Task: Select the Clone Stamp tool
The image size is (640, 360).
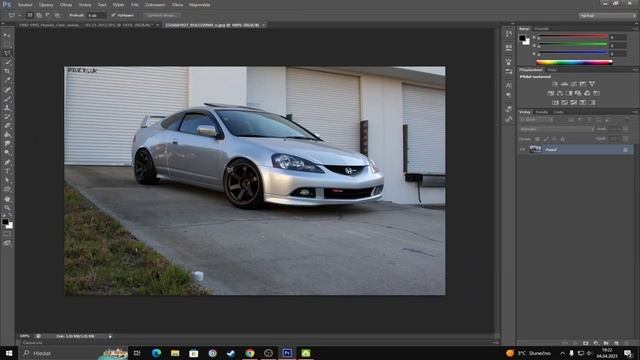Action: click(7, 107)
